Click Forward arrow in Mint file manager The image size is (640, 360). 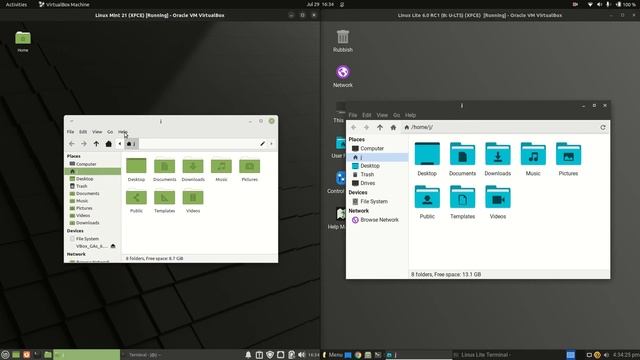(84, 144)
